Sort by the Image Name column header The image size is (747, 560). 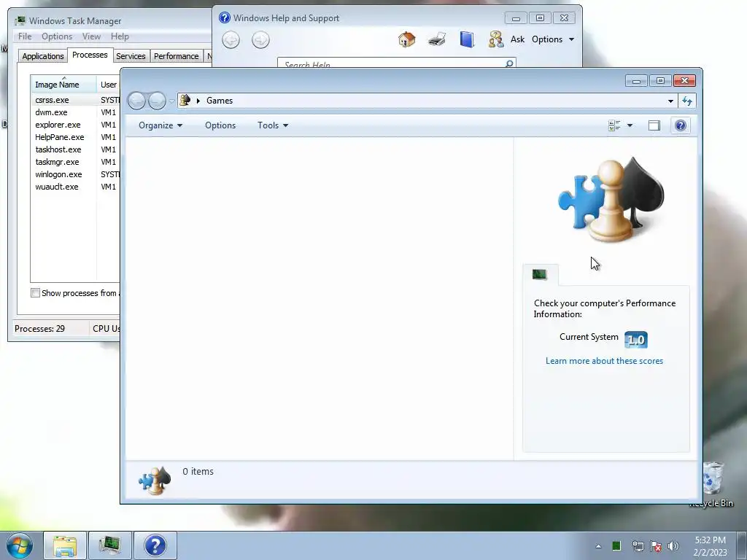63,84
